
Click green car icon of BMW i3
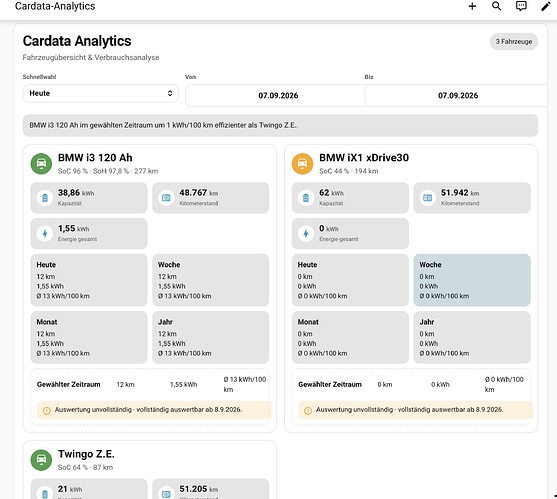[41, 163]
